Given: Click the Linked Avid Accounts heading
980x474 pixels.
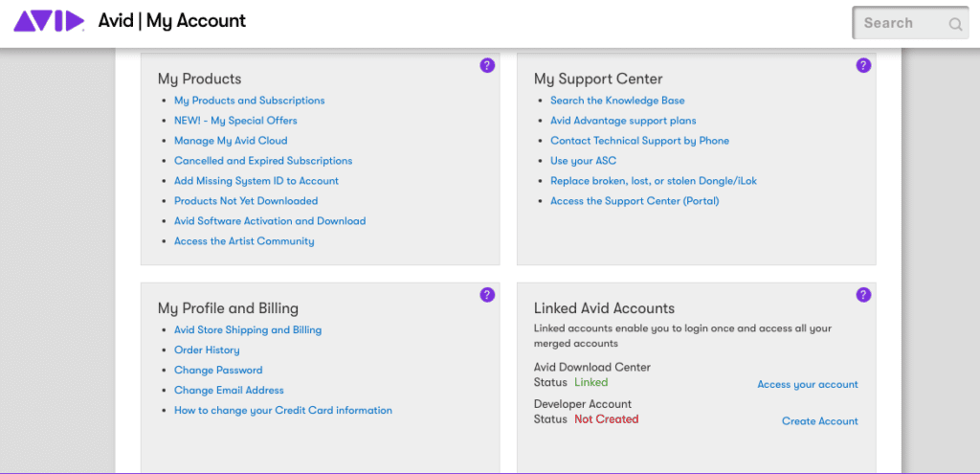Looking at the screenshot, I should click(x=605, y=308).
